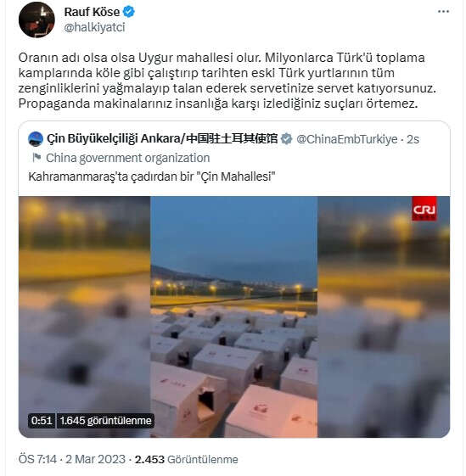Image resolution: width=466 pixels, height=476 pixels.
Task: Open the @ChinaEmbTurkiye handle
Action: click(x=346, y=139)
